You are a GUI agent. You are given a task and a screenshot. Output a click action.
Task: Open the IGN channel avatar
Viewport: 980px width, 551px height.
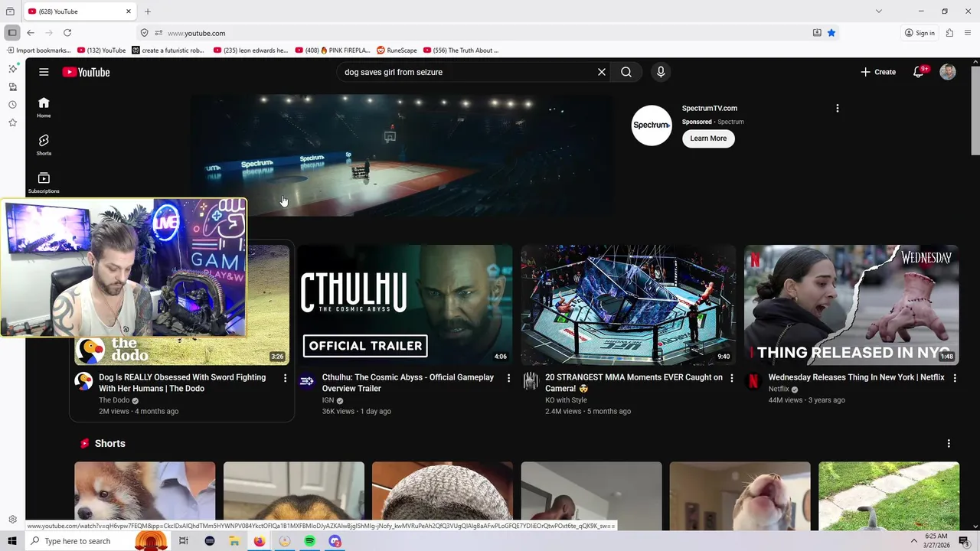coord(306,381)
